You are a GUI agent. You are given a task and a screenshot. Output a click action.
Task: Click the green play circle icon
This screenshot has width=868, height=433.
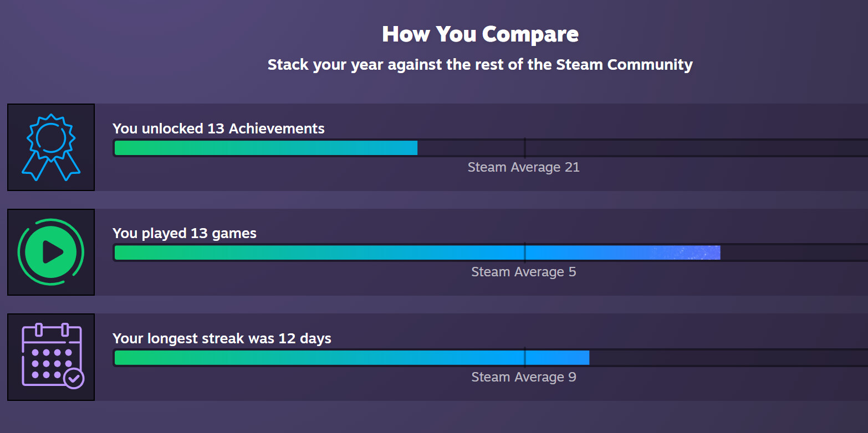(x=51, y=252)
